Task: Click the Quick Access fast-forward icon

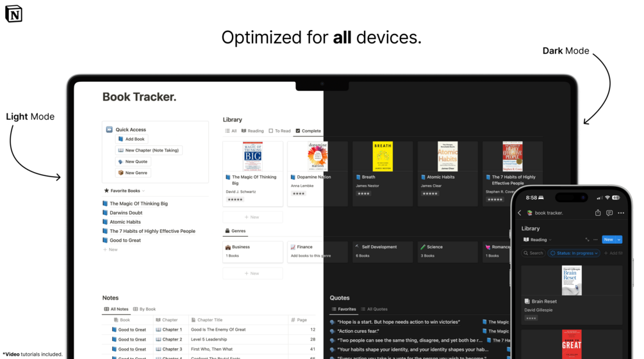Action: 109,129
